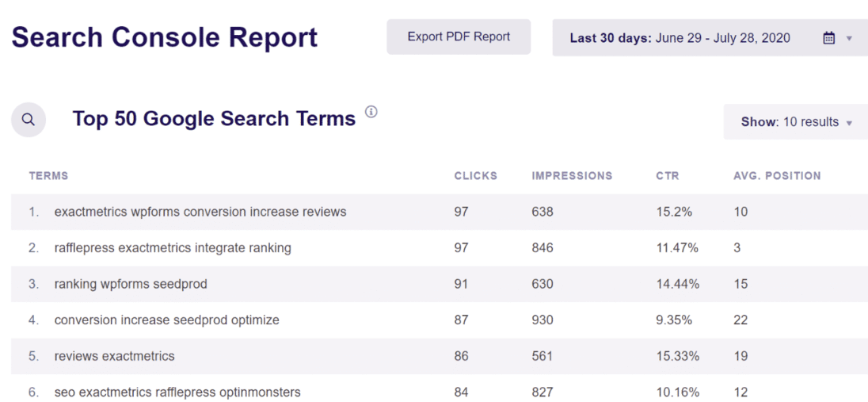This screenshot has height=402, width=868.
Task: Open the Last 30 days date range dropdown
Action: pyautogui.click(x=710, y=38)
